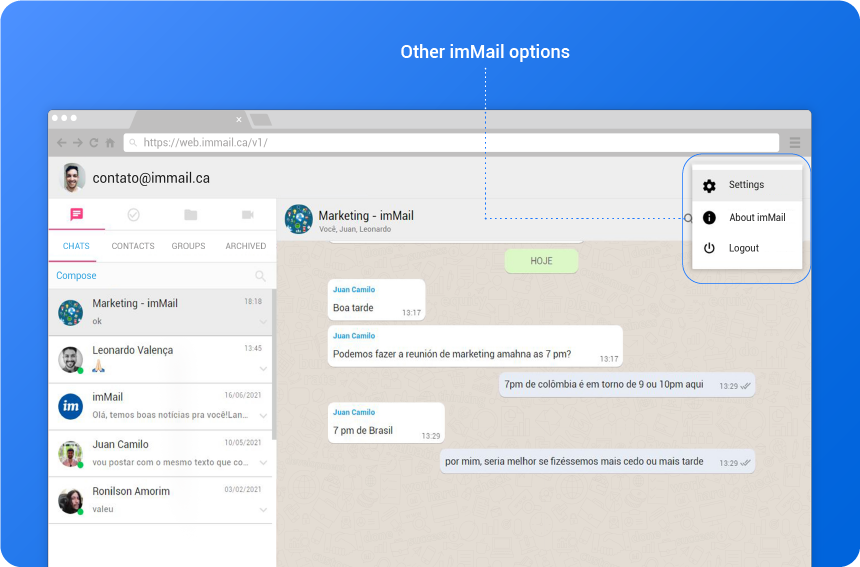Click the browser forward arrow

pos(78,143)
